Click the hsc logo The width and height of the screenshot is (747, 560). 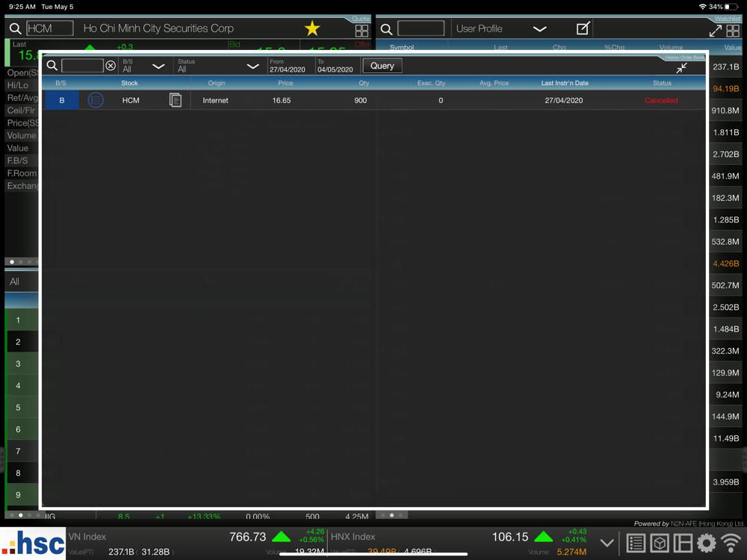[33, 544]
